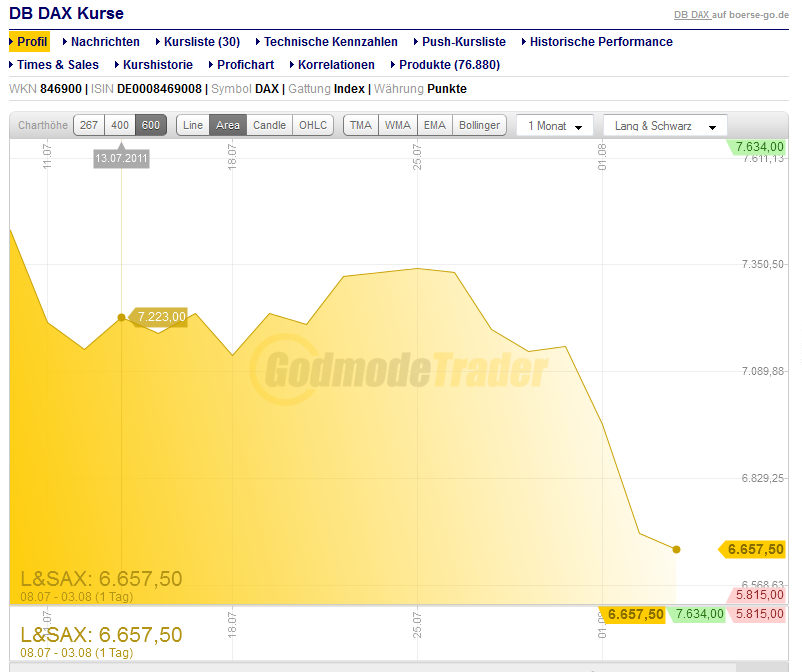Click the red 5.815,00 low label above the bottom strip
802x672 pixels.
coord(757,595)
